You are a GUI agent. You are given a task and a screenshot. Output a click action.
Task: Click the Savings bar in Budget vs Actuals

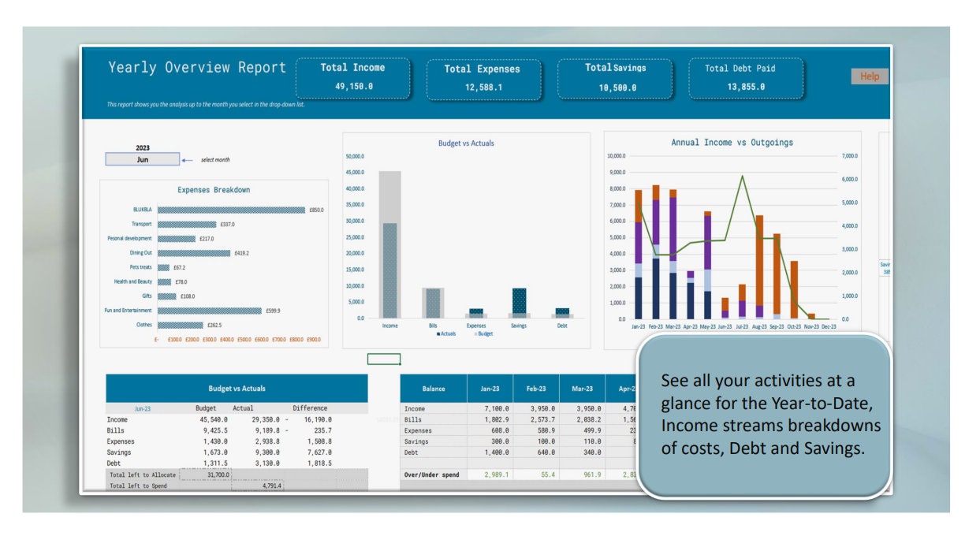click(x=520, y=302)
